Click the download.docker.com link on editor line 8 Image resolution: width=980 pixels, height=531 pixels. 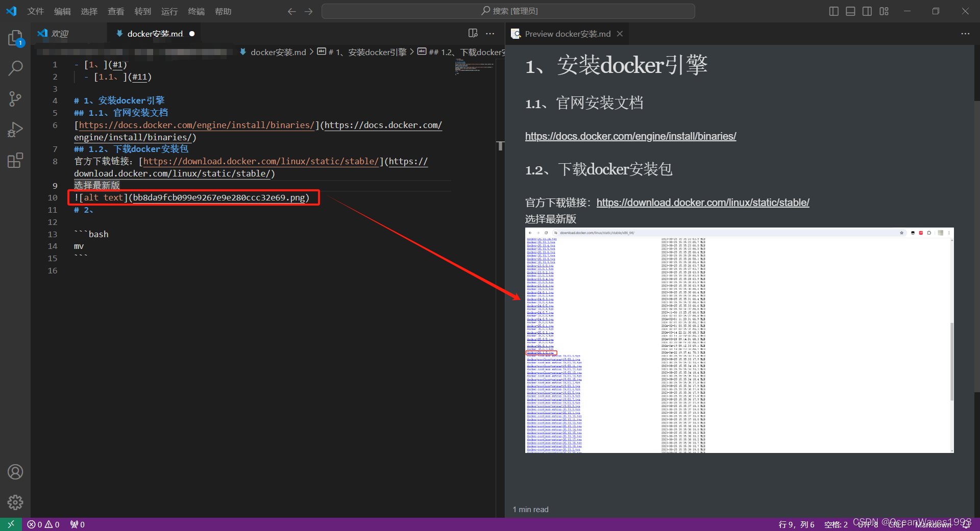[x=261, y=161]
